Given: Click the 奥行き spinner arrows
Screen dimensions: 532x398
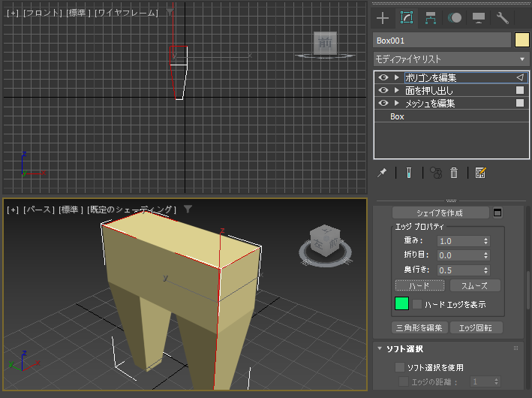Looking at the screenshot, I should (x=486, y=270).
